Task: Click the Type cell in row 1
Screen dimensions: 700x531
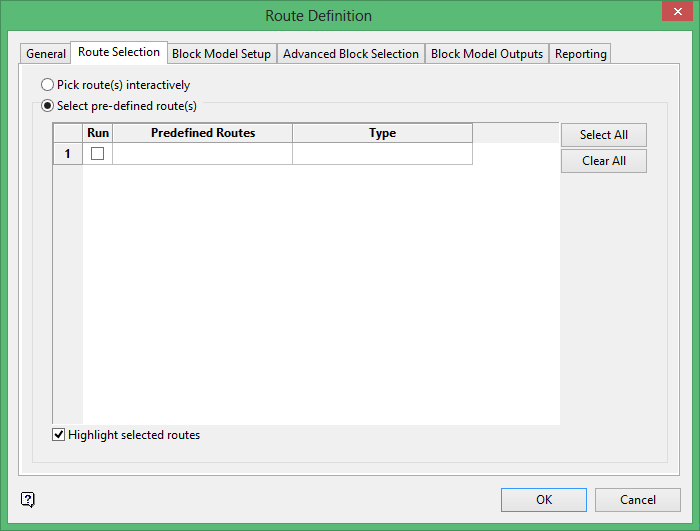Action: pyautogui.click(x=382, y=153)
